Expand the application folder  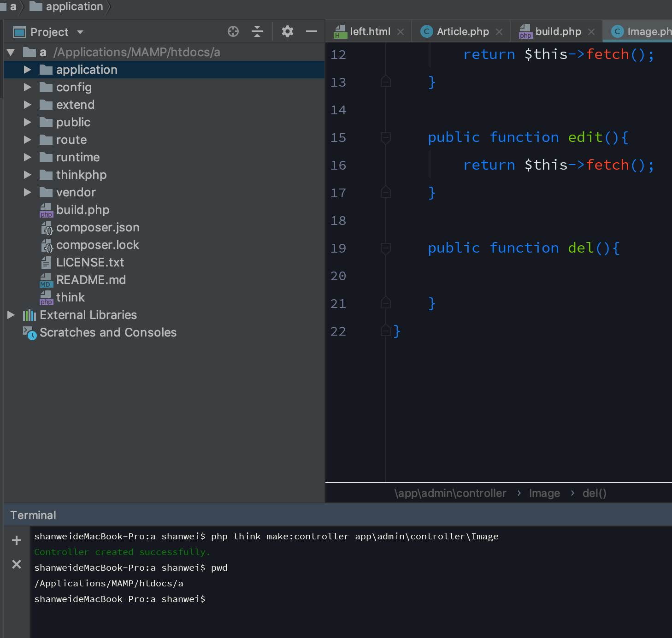pos(28,70)
